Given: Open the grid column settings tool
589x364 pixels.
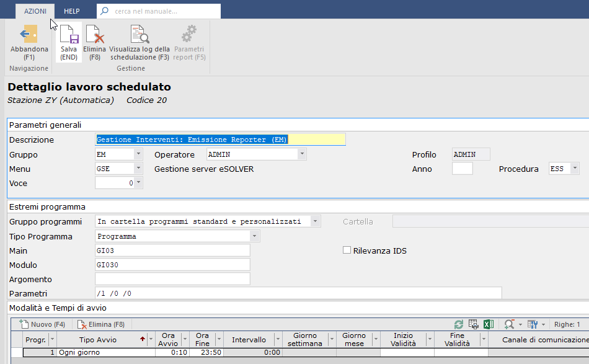Looking at the screenshot, I should coord(532,324).
